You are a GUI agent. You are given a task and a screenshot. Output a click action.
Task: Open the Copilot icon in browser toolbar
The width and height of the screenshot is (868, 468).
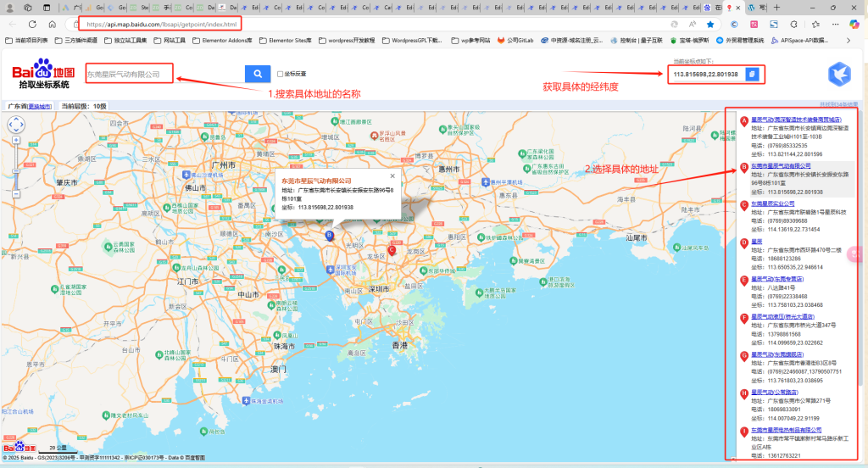coord(854,25)
